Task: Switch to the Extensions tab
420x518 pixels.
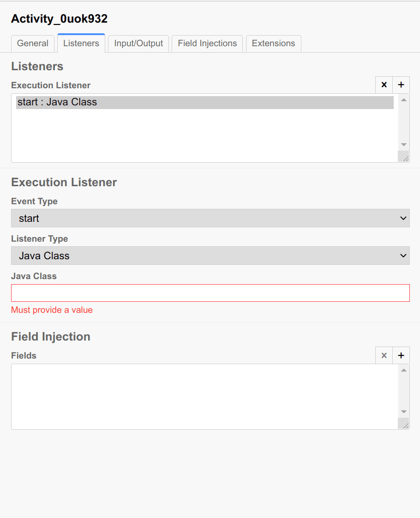Action: [x=273, y=43]
